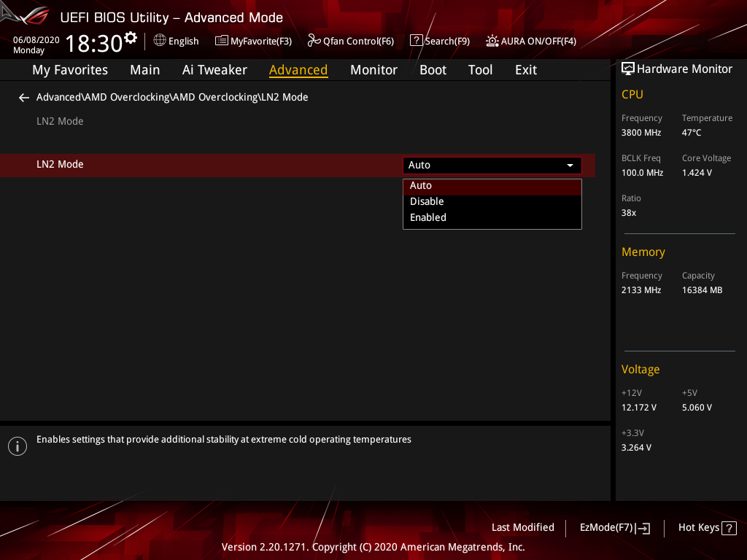The width and height of the screenshot is (747, 560).
Task: Click +5V value 5.060 V
Action: point(697,408)
